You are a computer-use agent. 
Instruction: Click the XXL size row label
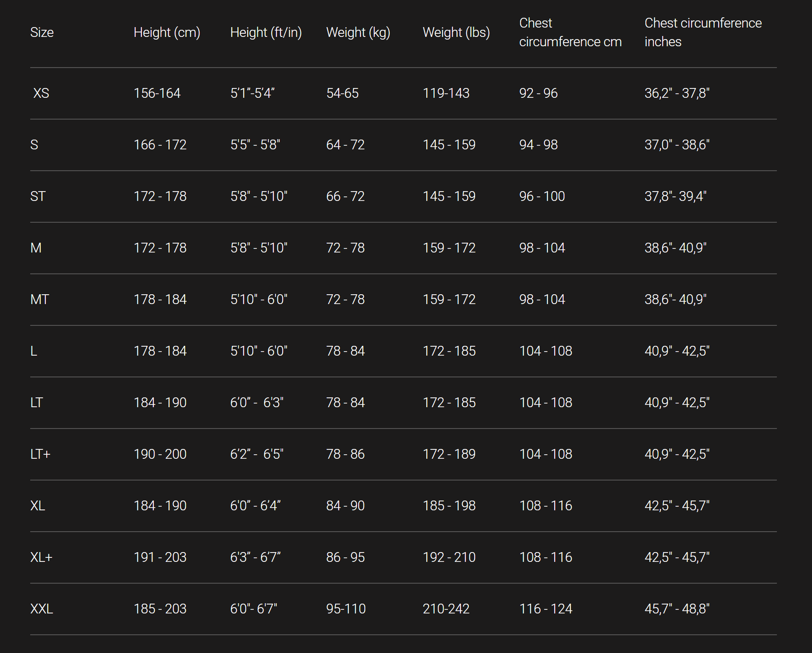click(x=42, y=609)
